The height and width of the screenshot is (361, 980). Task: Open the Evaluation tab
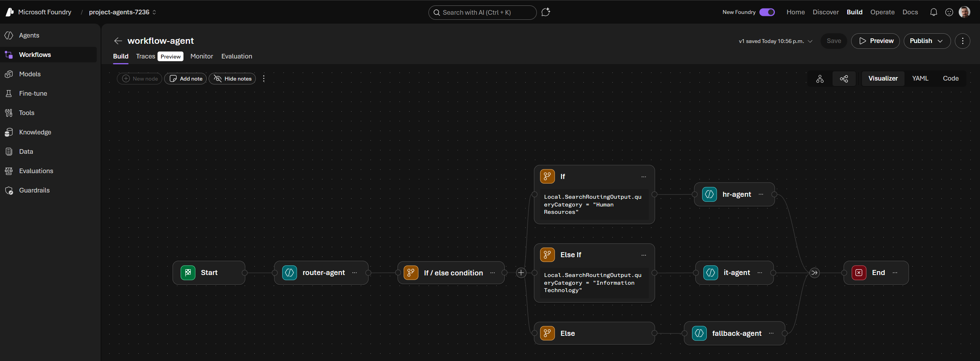(x=236, y=57)
